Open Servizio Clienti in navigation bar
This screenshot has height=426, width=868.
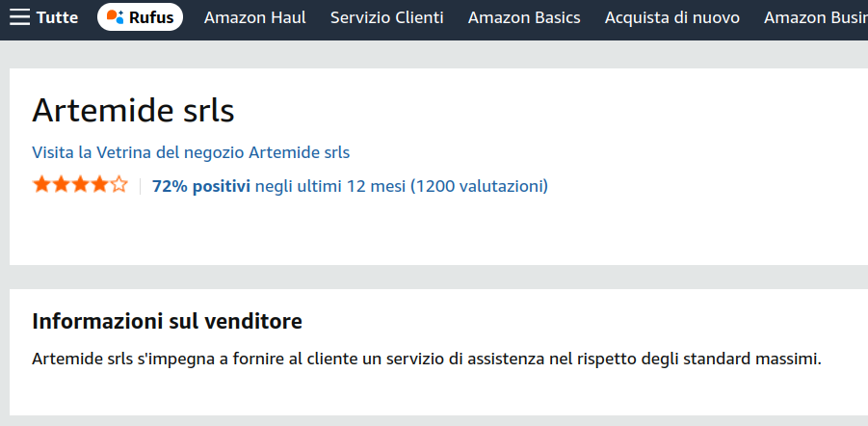[x=386, y=17]
